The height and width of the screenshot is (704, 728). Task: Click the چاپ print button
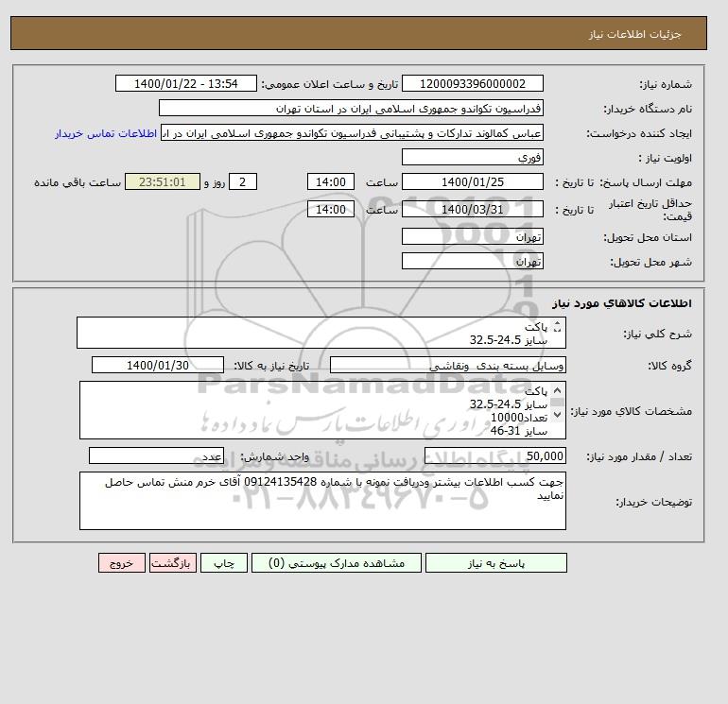pos(224,563)
